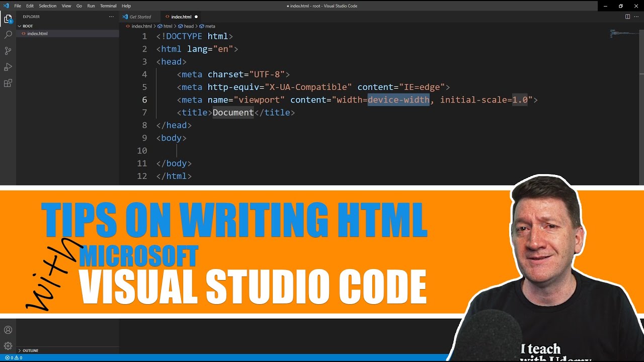The image size is (644, 362).
Task: Click head in the breadcrumb path
Action: click(189, 26)
